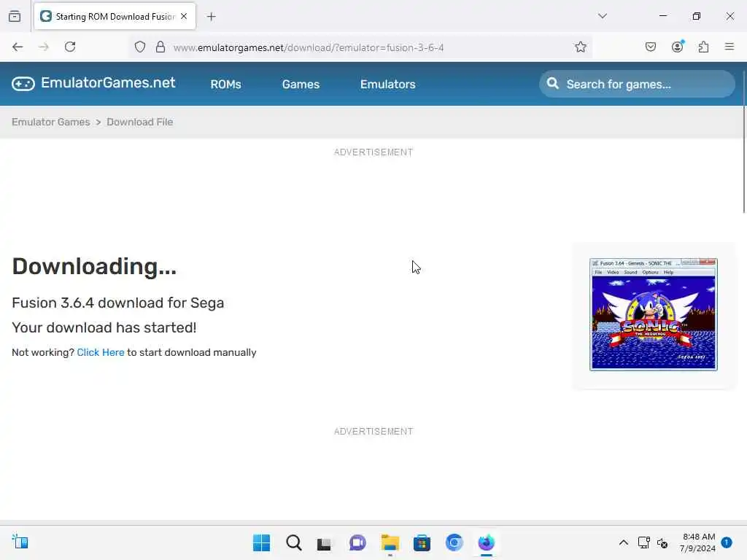Open Save to Pocket
747x560 pixels.
[x=651, y=47]
